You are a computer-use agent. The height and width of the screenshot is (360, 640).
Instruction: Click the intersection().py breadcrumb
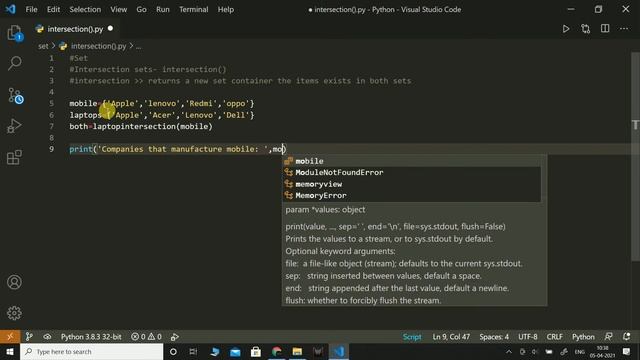[98, 46]
